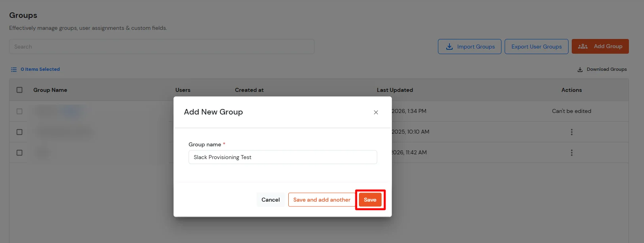Viewport: 644px width, 243px height.
Task: Click the Actions column header
Action: [572, 90]
